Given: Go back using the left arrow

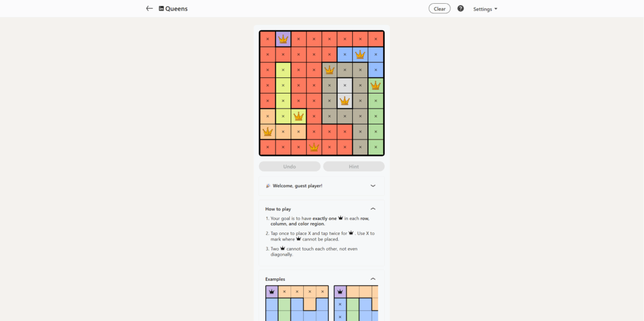Looking at the screenshot, I should click(x=149, y=9).
